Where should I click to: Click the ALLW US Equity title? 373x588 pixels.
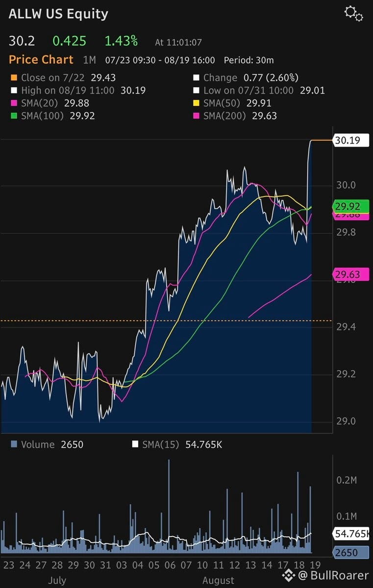click(59, 14)
